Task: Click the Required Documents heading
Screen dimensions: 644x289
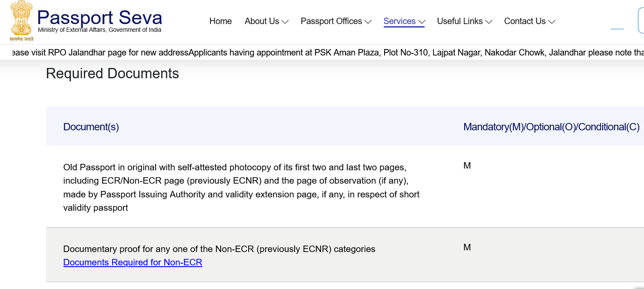Action: pos(112,74)
